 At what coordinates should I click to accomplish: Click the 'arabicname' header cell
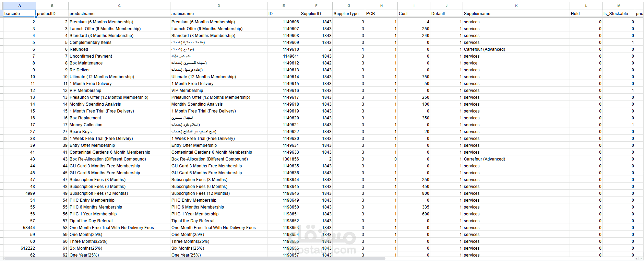coord(219,14)
